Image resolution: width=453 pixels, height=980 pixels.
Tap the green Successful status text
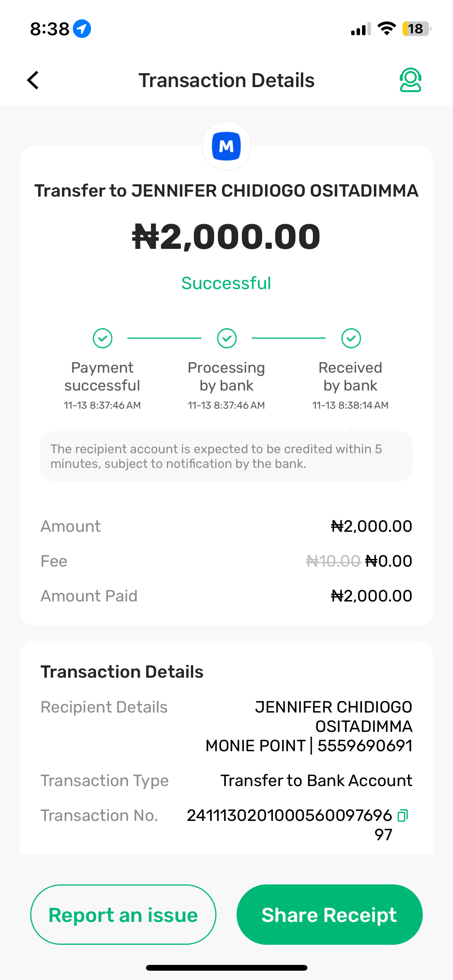tap(226, 283)
